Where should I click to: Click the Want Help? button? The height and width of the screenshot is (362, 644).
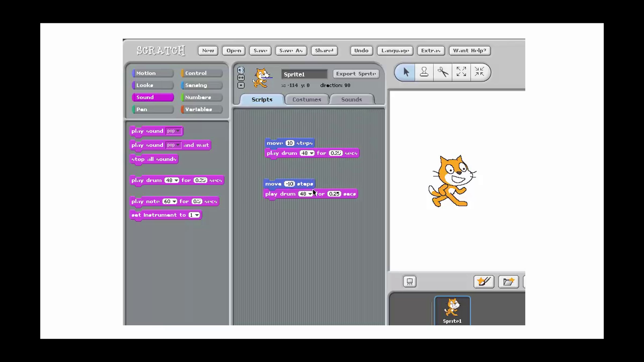pyautogui.click(x=469, y=50)
